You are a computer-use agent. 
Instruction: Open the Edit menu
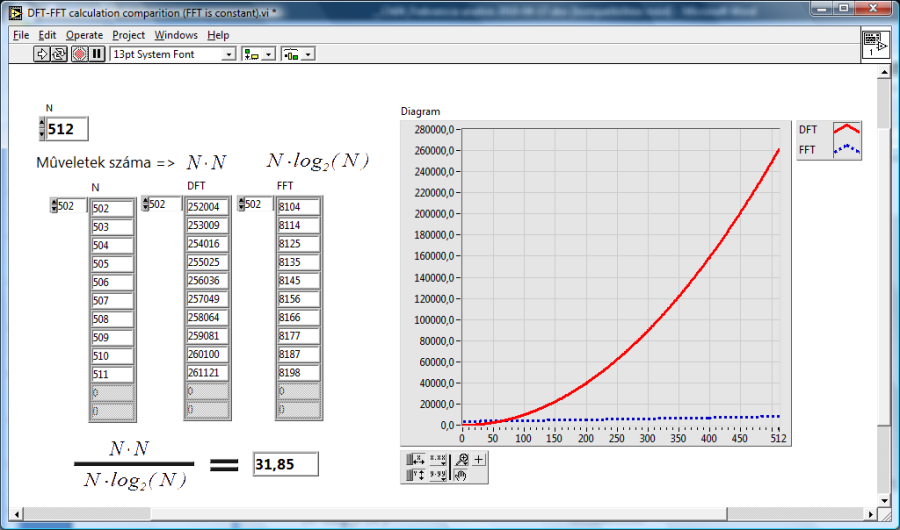pyautogui.click(x=47, y=35)
